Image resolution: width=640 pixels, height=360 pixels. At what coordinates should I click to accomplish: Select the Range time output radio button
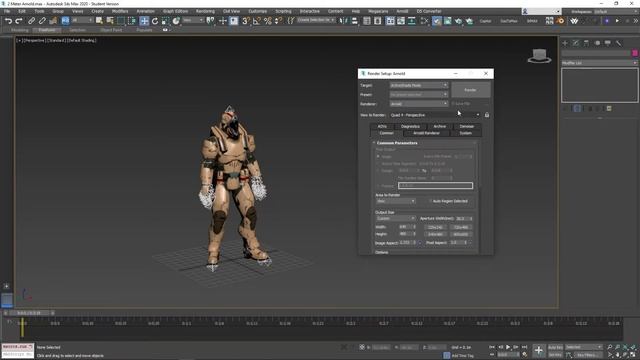378,171
